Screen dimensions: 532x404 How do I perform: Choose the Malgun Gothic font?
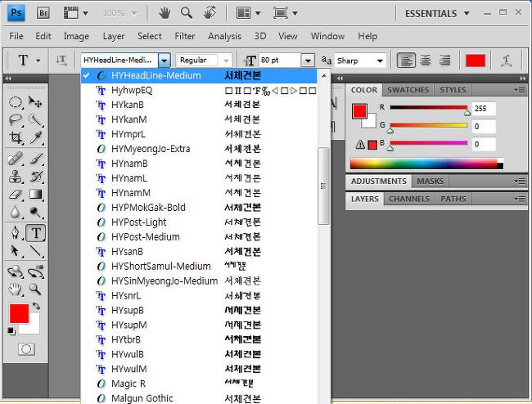point(199,398)
